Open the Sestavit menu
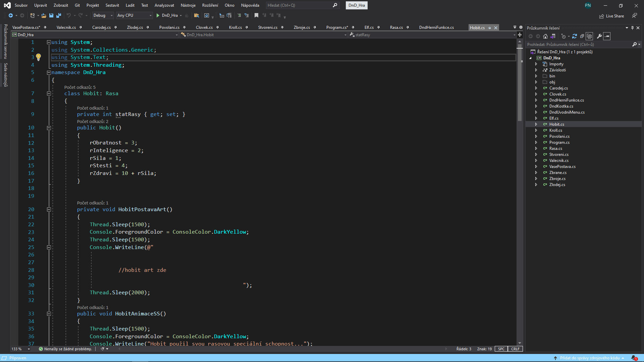The image size is (644, 362). tap(112, 5)
